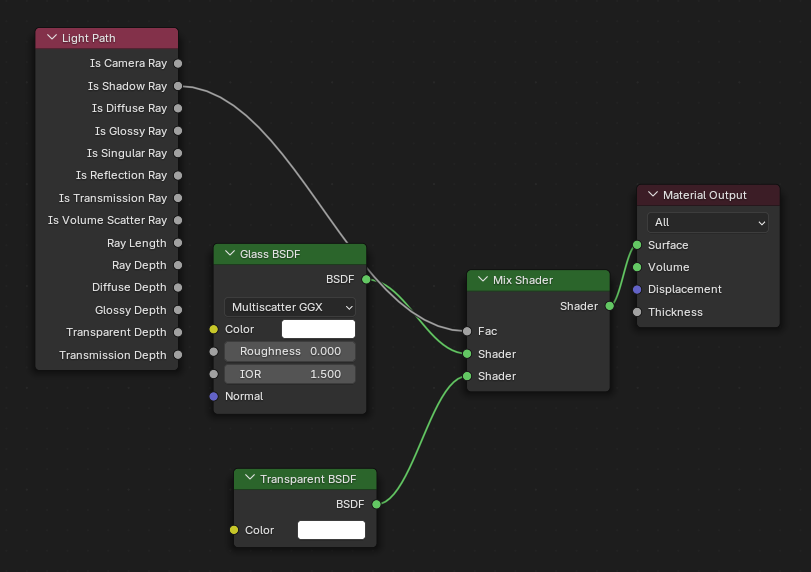Click the Ray Length label
Viewport: 811px width, 572px height.
[x=137, y=243]
